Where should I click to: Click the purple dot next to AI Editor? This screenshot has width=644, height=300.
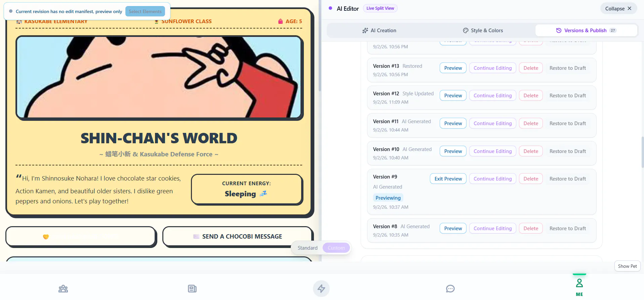(x=330, y=8)
